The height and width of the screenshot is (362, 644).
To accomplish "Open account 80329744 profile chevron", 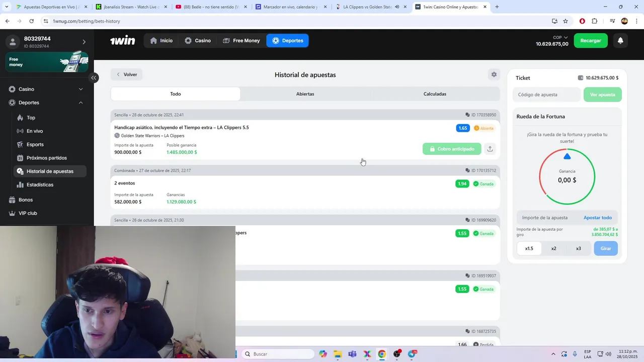I will (84, 42).
